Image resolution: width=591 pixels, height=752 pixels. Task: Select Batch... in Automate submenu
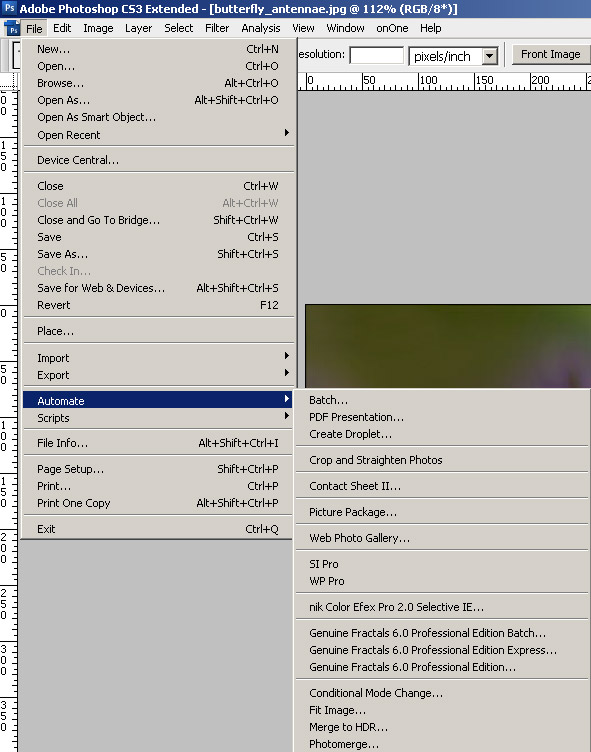442,400
